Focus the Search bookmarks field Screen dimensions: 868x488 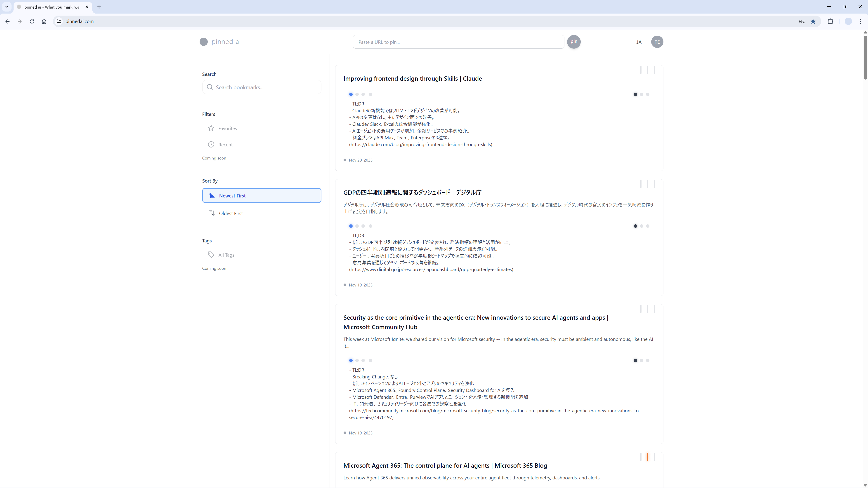[266, 87]
